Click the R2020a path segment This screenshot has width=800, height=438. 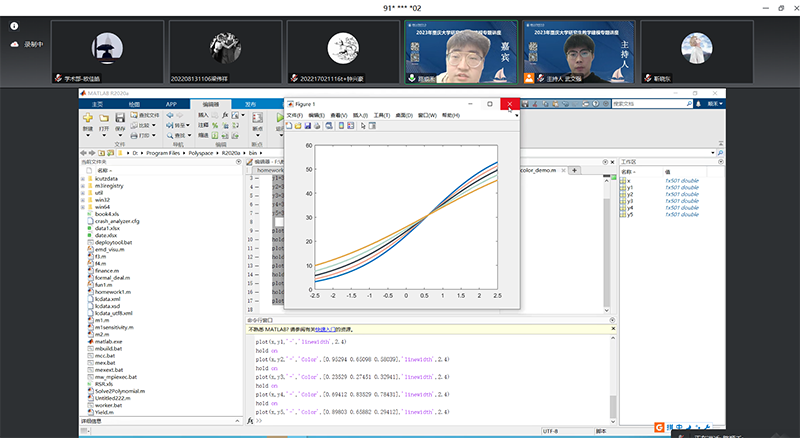tap(231, 153)
